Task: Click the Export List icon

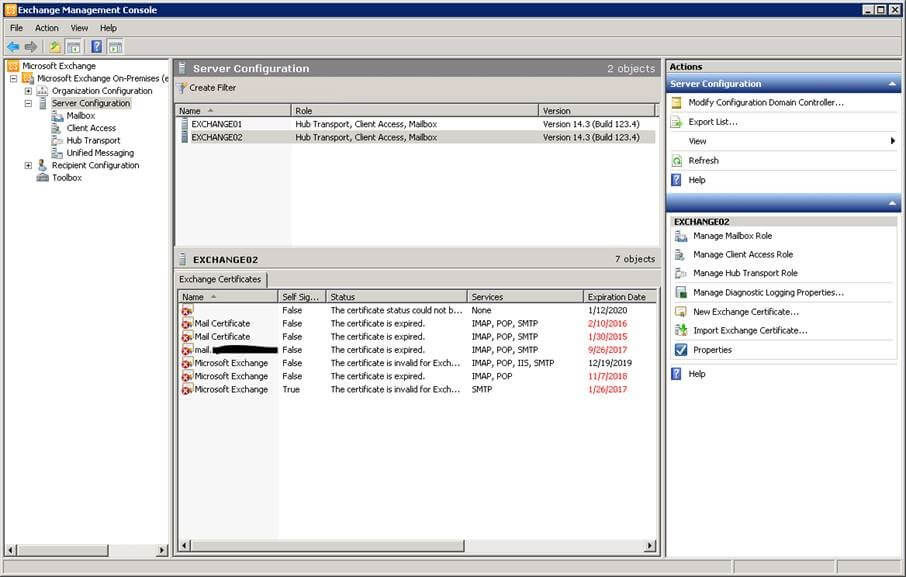Action: coord(677,122)
